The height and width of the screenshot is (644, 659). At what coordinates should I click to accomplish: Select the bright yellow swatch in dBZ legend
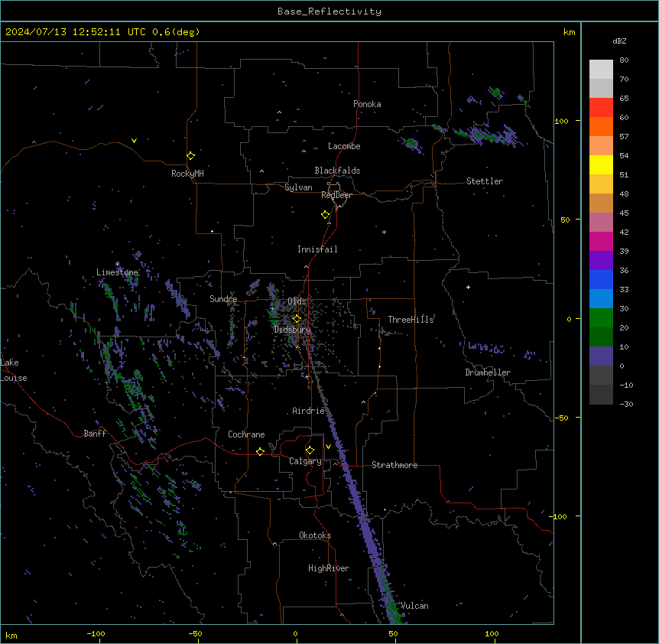[601, 164]
